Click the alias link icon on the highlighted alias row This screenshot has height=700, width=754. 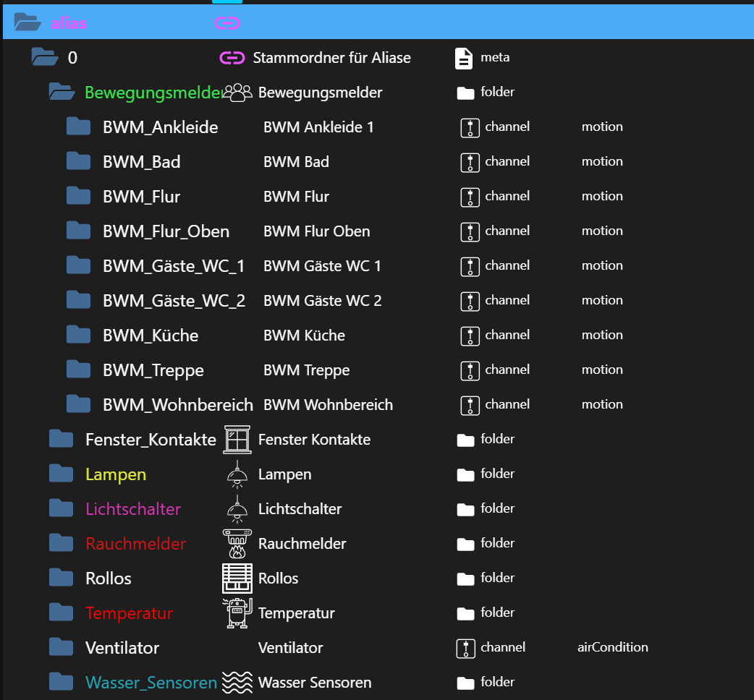click(x=226, y=22)
